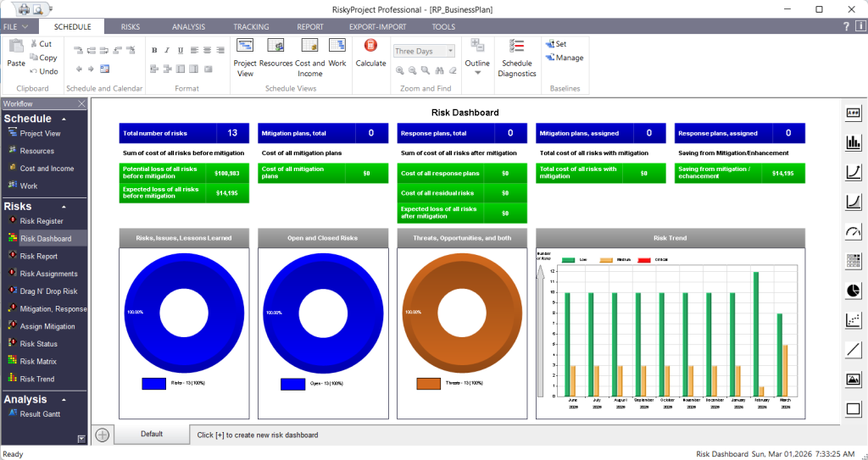Click the Resources view icon in ribbon
The image size is (868, 460).
point(275,53)
